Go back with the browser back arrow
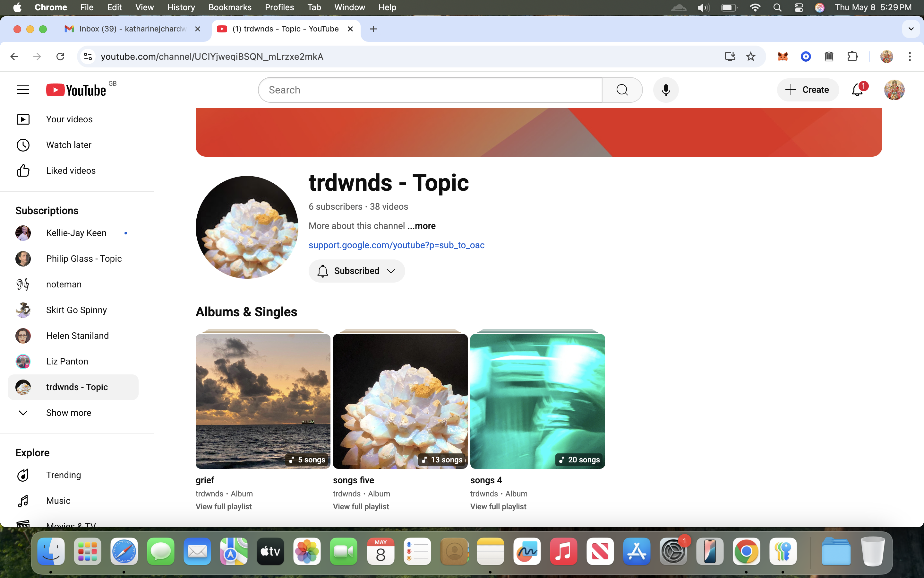The width and height of the screenshot is (924, 578). pyautogui.click(x=14, y=57)
